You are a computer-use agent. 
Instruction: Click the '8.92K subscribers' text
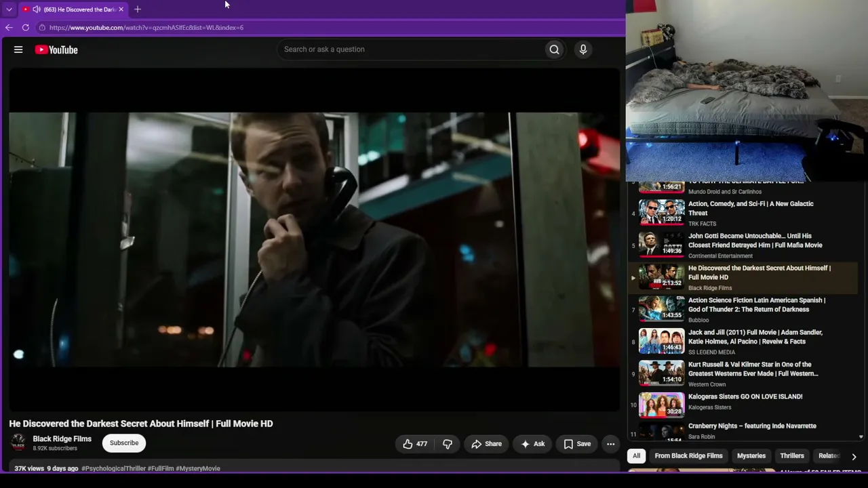pyautogui.click(x=55, y=449)
